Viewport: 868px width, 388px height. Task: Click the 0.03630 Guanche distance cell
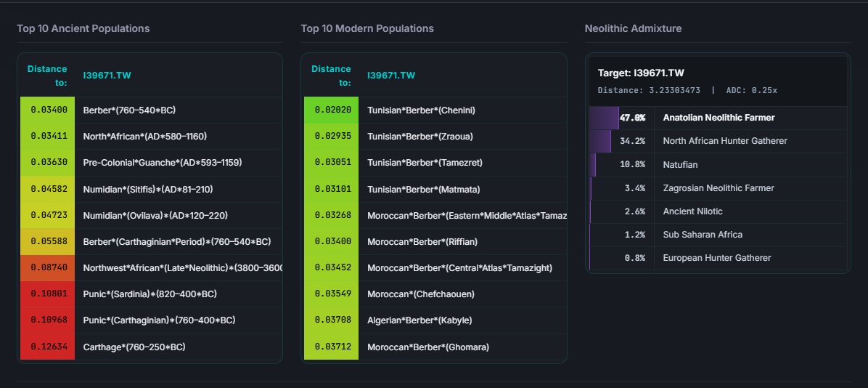[48, 163]
